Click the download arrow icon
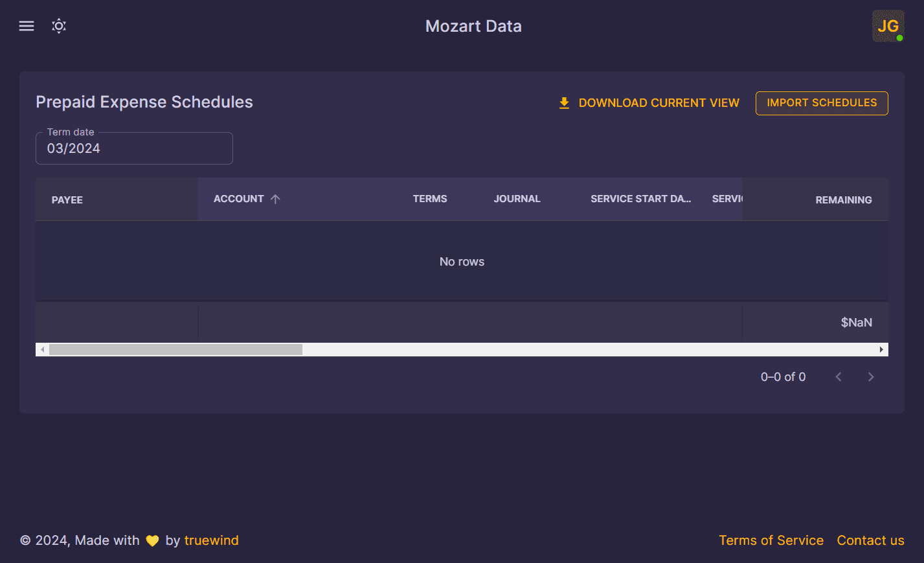 564,102
